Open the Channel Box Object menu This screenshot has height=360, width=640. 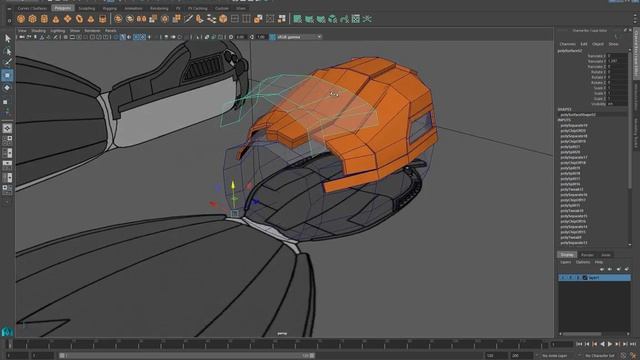(598, 44)
